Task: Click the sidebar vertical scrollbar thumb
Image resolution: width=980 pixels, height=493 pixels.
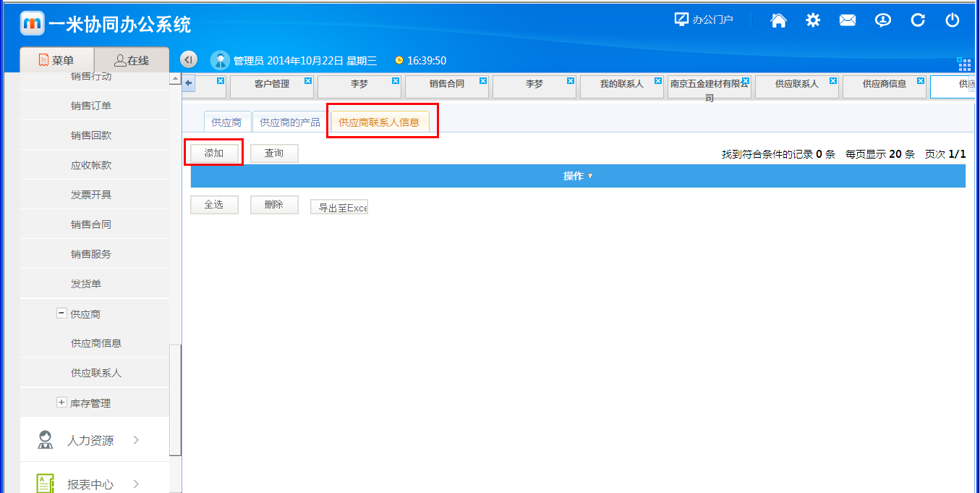Action: point(176,400)
